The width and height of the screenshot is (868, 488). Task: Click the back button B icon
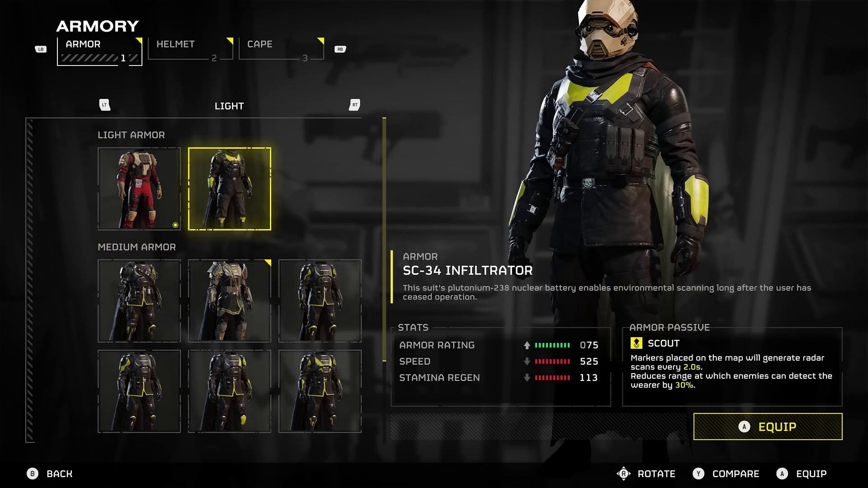(33, 473)
